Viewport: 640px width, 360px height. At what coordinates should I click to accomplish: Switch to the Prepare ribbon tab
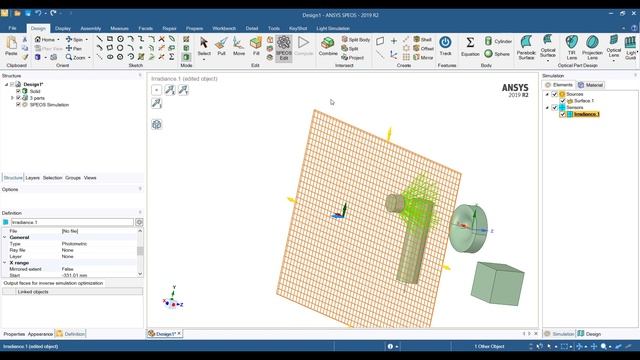click(x=194, y=28)
